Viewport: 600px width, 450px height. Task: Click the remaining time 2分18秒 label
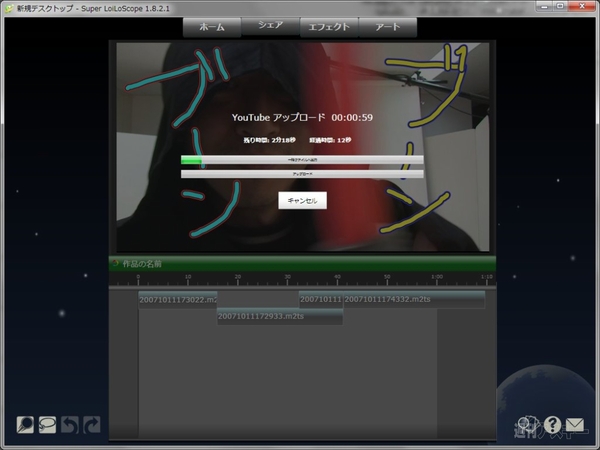[269, 140]
